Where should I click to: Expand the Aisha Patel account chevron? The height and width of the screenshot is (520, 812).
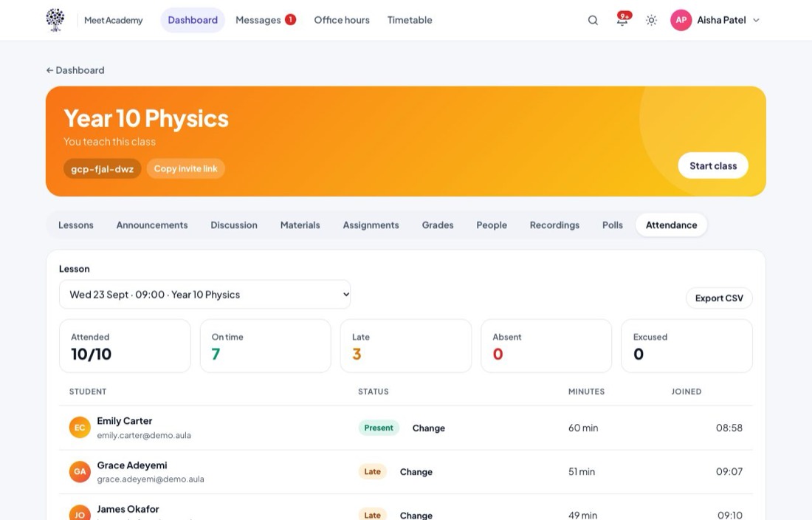(756, 20)
